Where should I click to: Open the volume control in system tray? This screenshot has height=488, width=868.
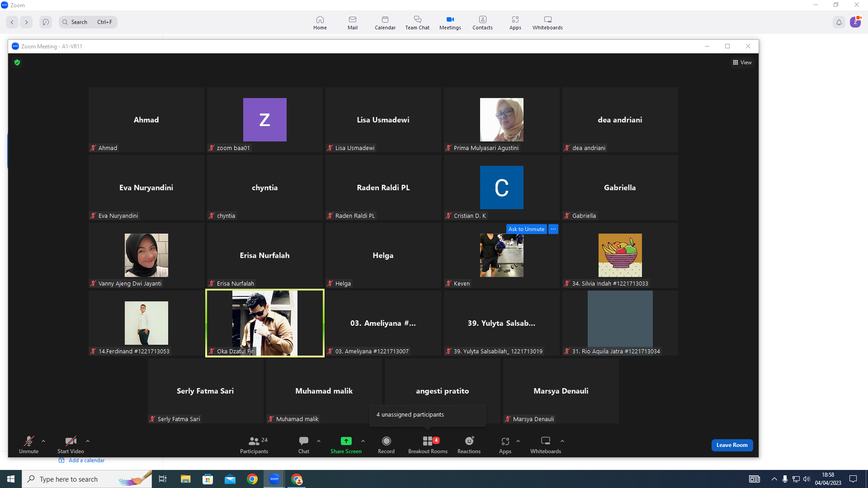(x=807, y=479)
